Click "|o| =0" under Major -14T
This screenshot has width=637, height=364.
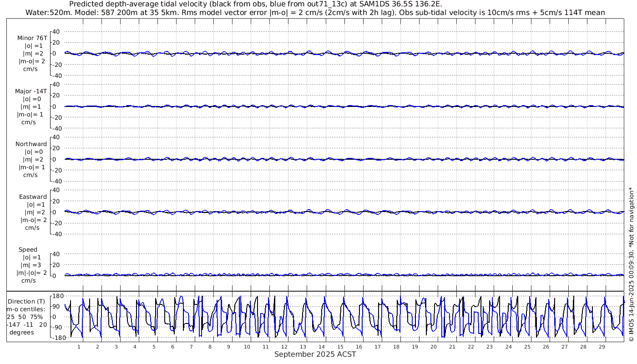33,99
